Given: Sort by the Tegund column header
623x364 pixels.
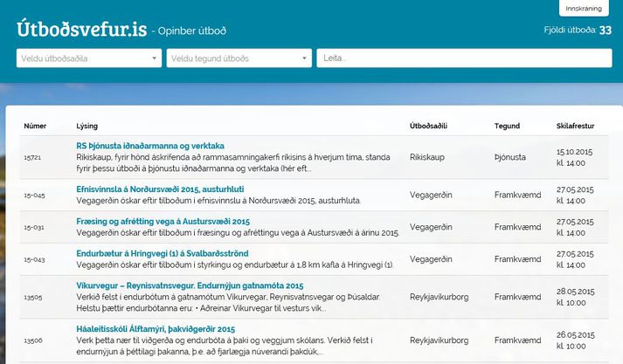Looking at the screenshot, I should (x=508, y=127).
